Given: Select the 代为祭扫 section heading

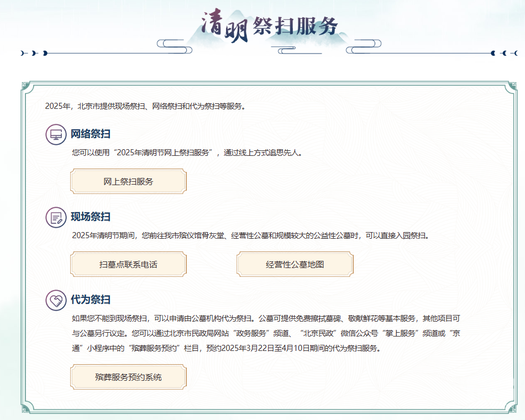Looking at the screenshot, I should tap(91, 300).
